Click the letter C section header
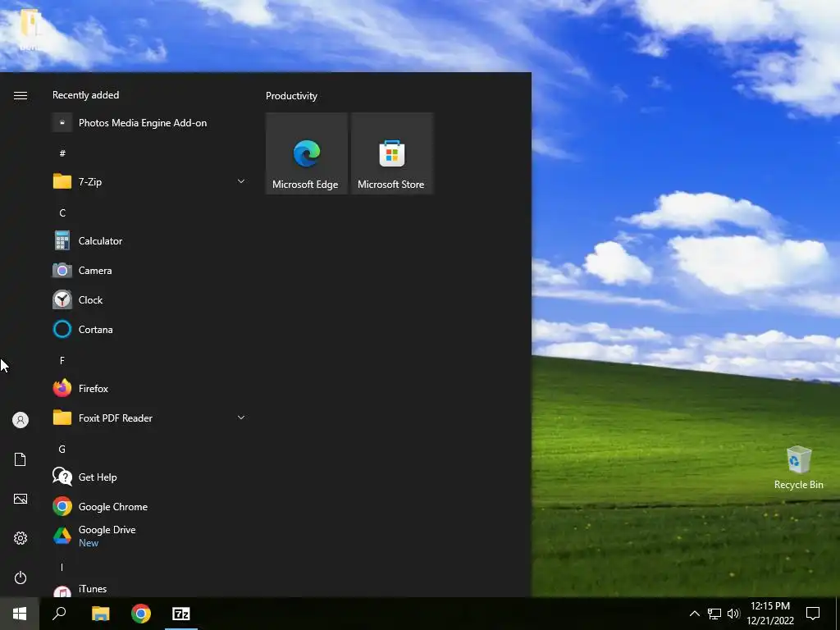Screen dimensions: 840x630 pos(62,212)
